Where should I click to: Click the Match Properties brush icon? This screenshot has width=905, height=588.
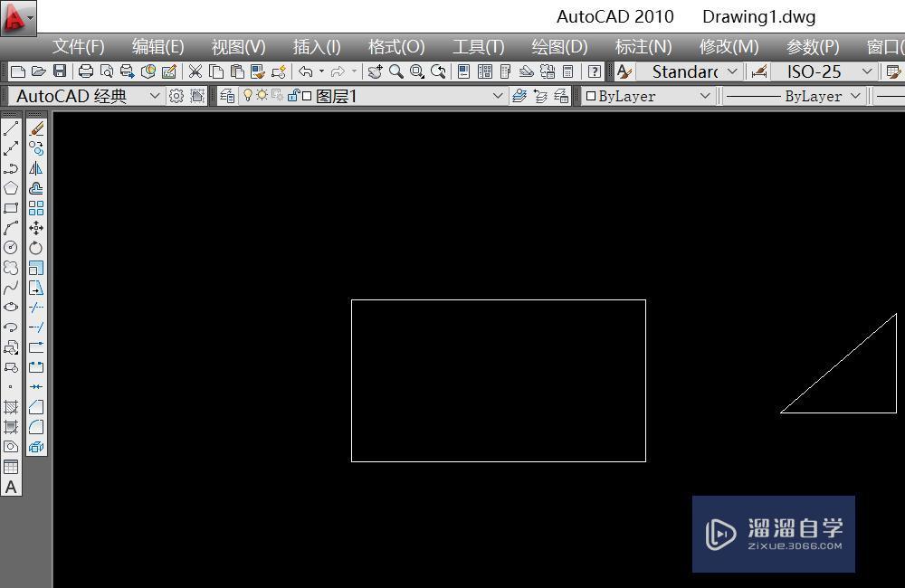(257, 71)
